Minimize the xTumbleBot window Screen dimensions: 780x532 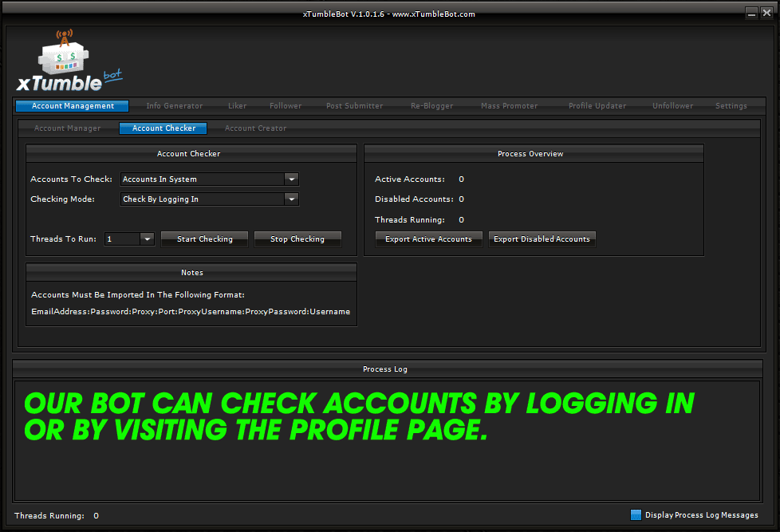(751, 13)
